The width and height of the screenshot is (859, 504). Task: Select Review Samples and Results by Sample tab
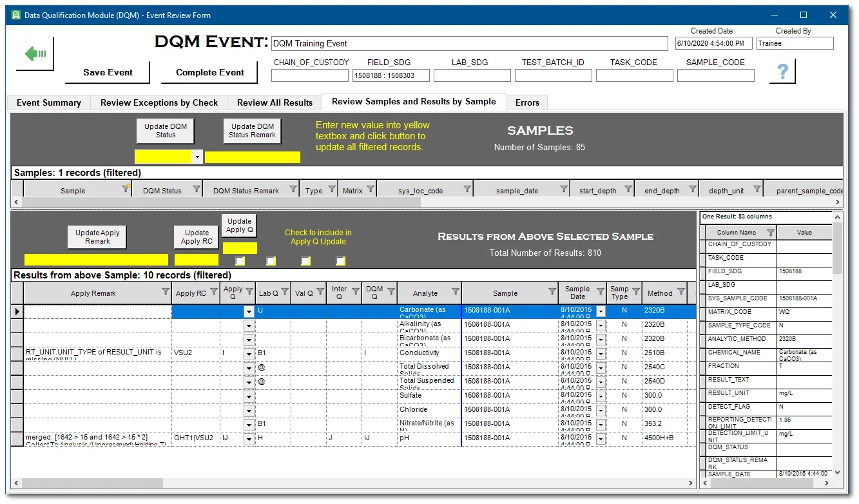pos(414,101)
